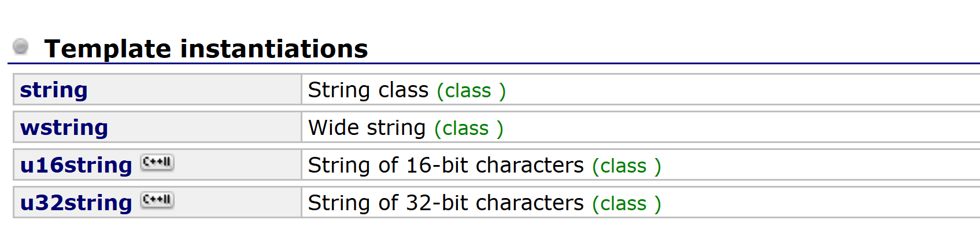Click the C++11 badge next to u16string

point(157,163)
